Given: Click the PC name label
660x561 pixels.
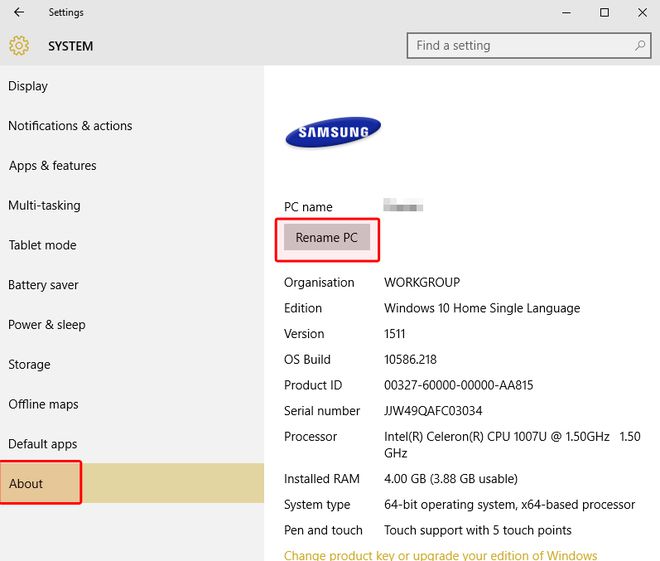Looking at the screenshot, I should 308,207.
